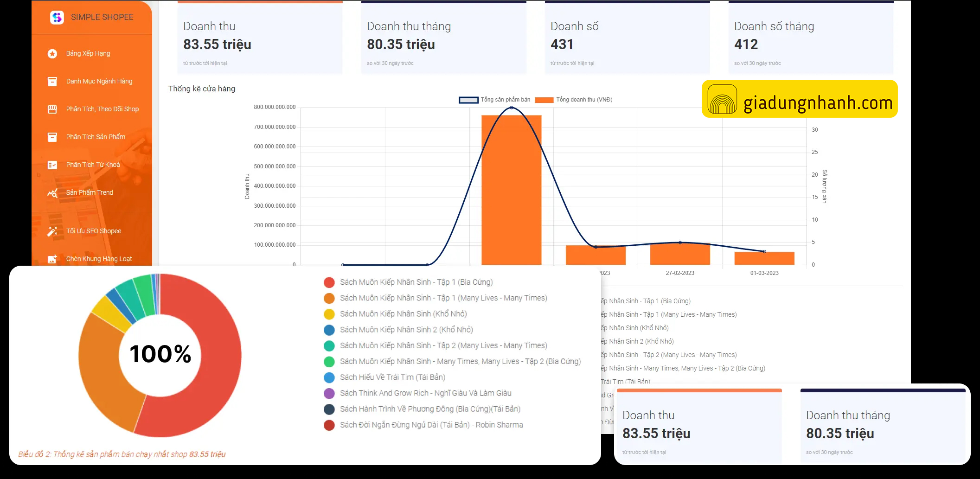Toggle Tập 2 (Many Lives - Many Times) legend

click(x=436, y=345)
